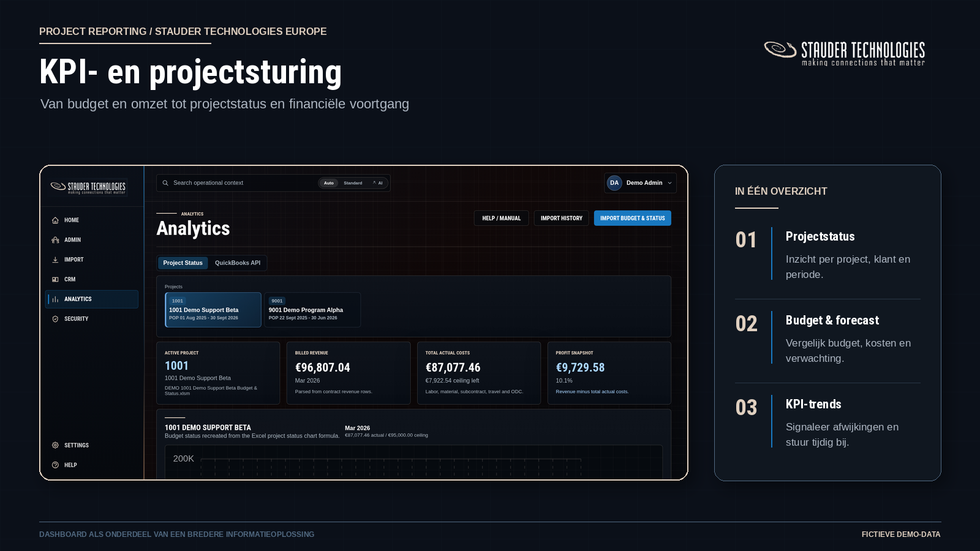Open the CRM sidebar item
The image size is (980, 551).
92,279
